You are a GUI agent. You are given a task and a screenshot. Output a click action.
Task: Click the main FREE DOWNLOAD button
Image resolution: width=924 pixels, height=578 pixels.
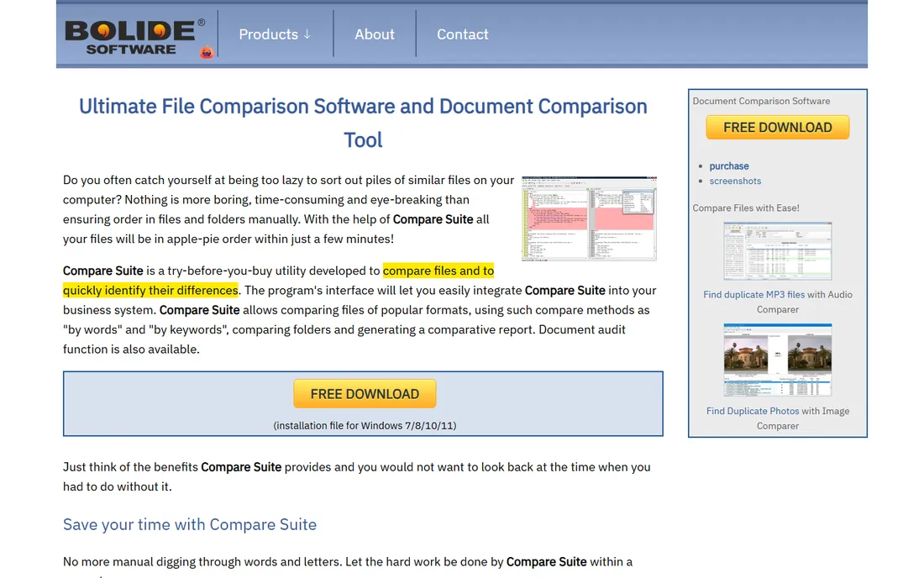pos(365,393)
